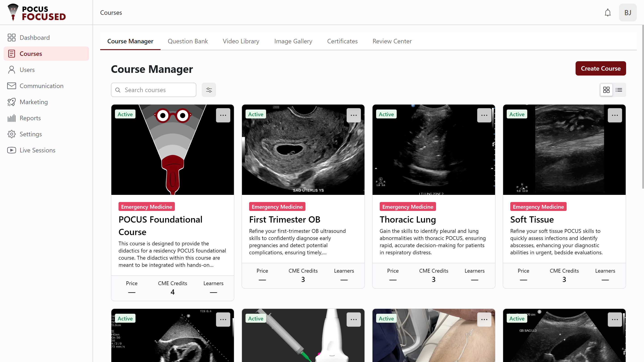Open the Image Gallery tab
Viewport: 644px width, 362px height.
293,41
